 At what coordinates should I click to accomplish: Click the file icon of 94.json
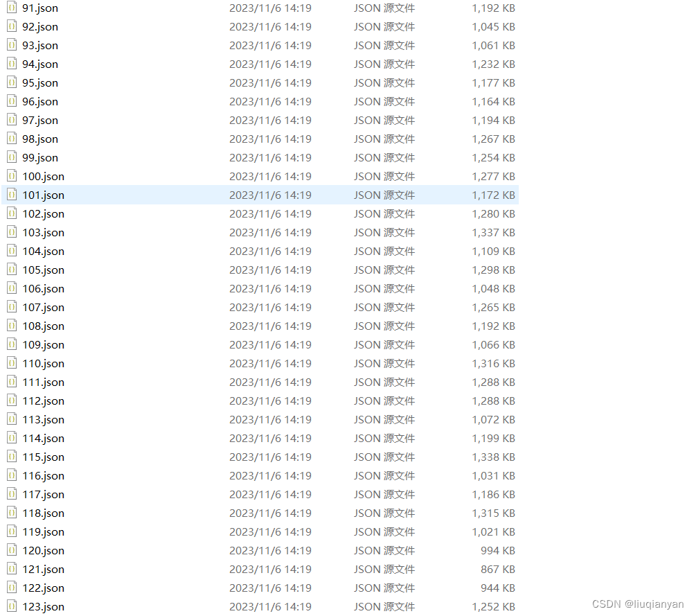pyautogui.click(x=12, y=64)
